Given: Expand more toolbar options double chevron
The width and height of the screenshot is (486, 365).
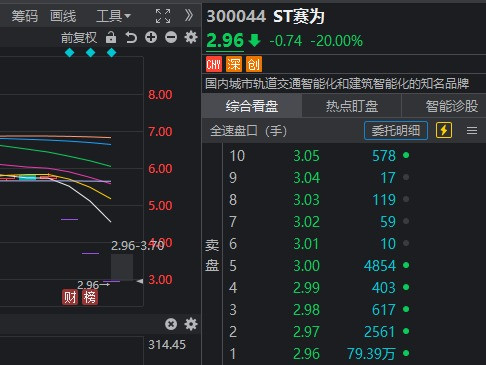Looking at the screenshot, I should (x=189, y=15).
